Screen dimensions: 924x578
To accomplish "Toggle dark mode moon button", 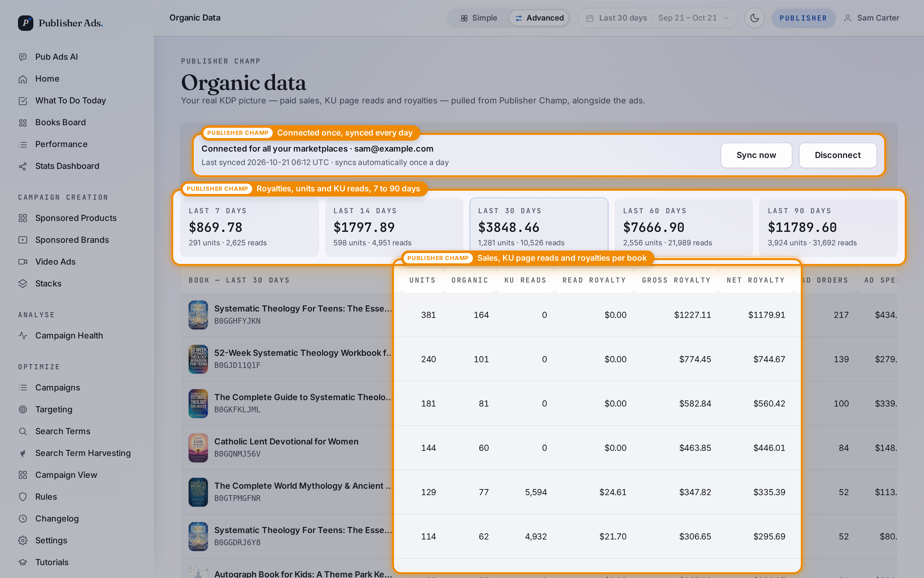I will point(754,18).
